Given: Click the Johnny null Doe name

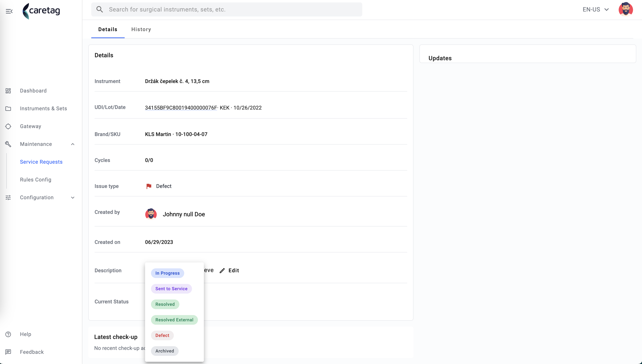Looking at the screenshot, I should (x=184, y=214).
